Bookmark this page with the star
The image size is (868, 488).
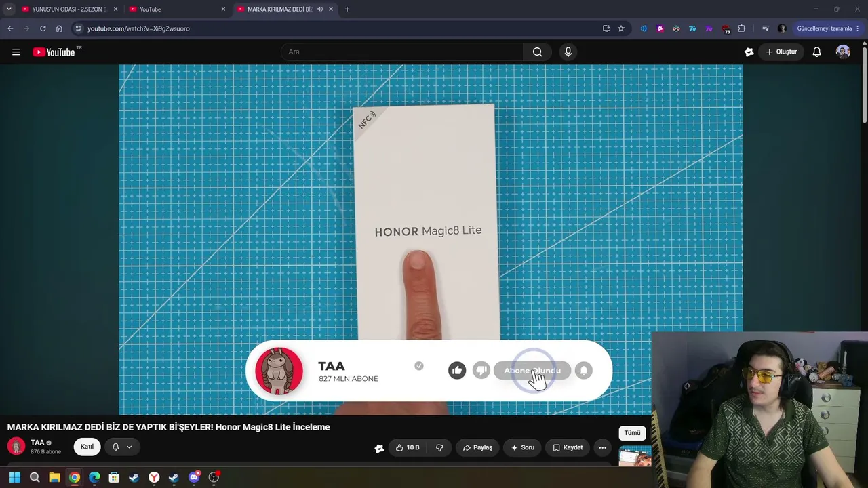[620, 28]
